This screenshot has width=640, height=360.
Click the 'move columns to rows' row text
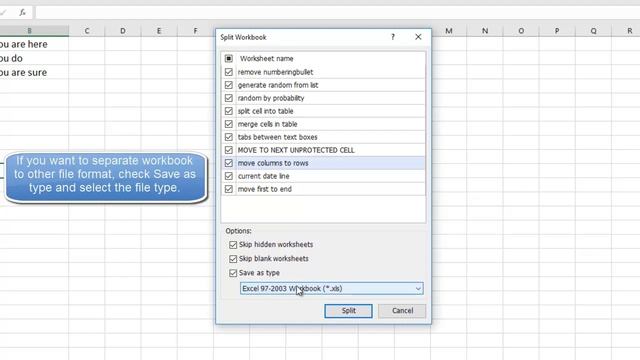point(273,163)
